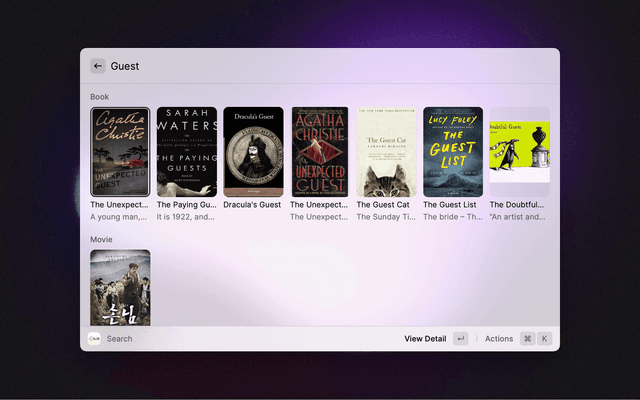640x400 pixels.
Task: Click the Search label in bottom bar
Action: [119, 339]
